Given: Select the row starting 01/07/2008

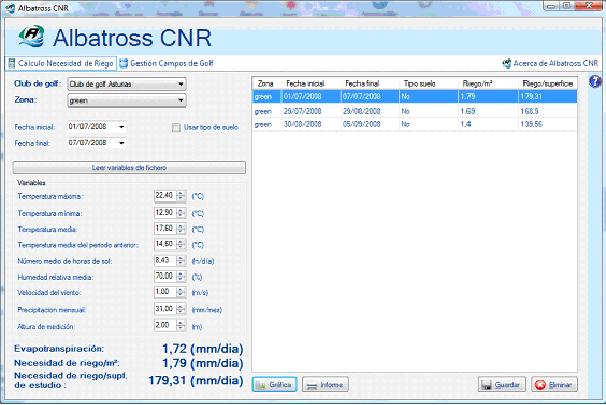Looking at the screenshot, I should click(x=415, y=97).
